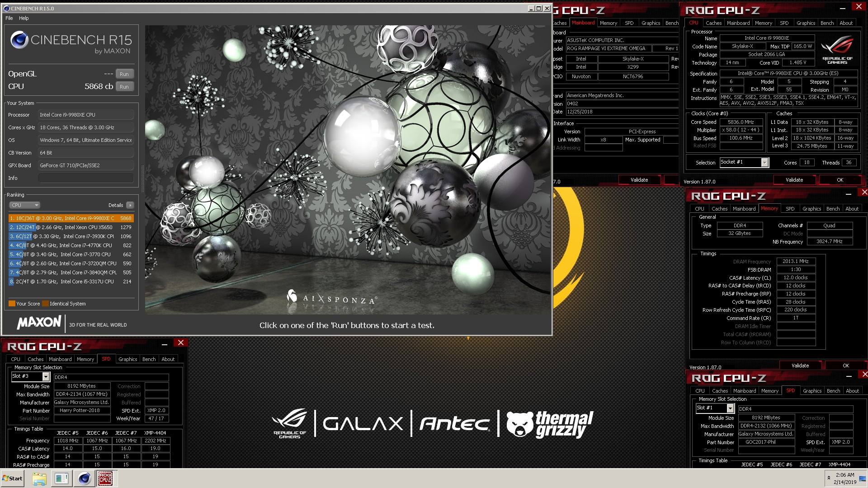Click the Info field in Your System

tap(86, 178)
